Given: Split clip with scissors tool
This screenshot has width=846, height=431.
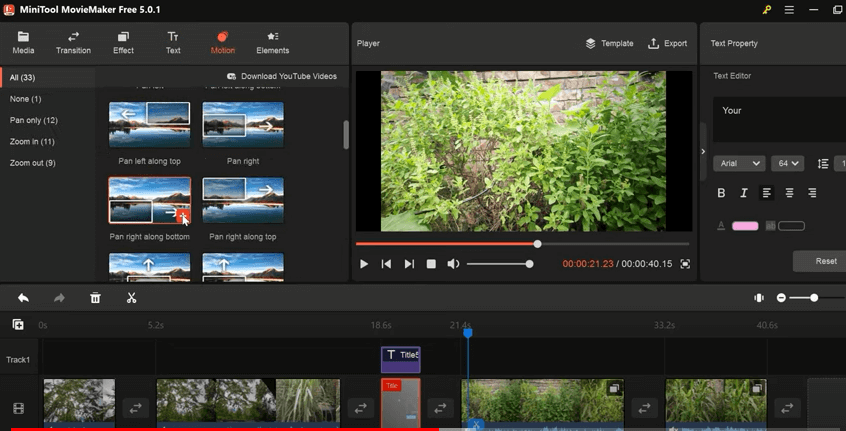Looking at the screenshot, I should click(132, 298).
